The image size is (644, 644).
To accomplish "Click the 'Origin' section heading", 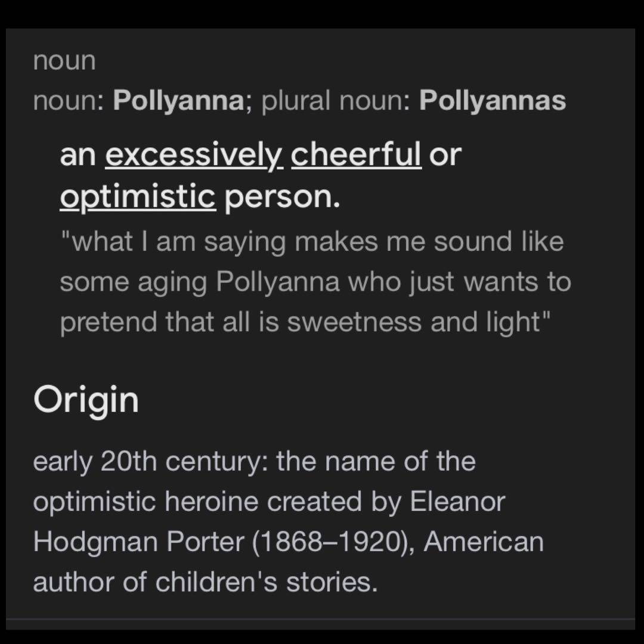I will point(86,400).
